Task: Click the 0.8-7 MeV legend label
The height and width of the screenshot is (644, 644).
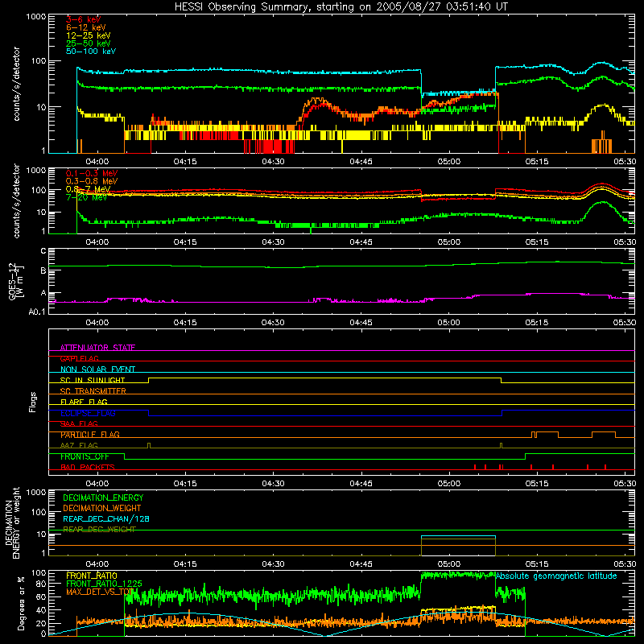Action: coord(88,189)
